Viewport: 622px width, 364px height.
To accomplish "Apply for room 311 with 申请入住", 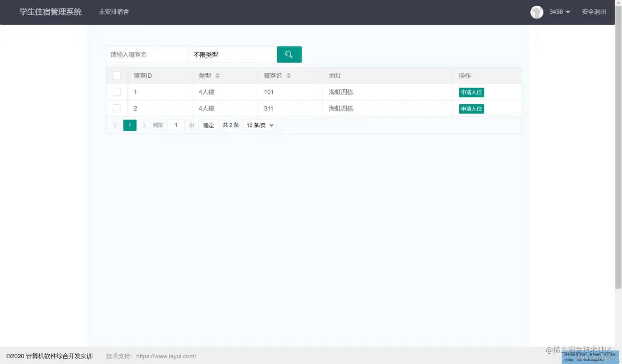I will (x=471, y=109).
